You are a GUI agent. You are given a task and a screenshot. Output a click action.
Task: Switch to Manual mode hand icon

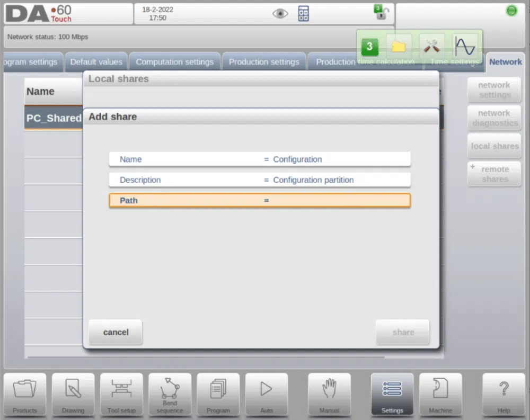click(x=329, y=394)
